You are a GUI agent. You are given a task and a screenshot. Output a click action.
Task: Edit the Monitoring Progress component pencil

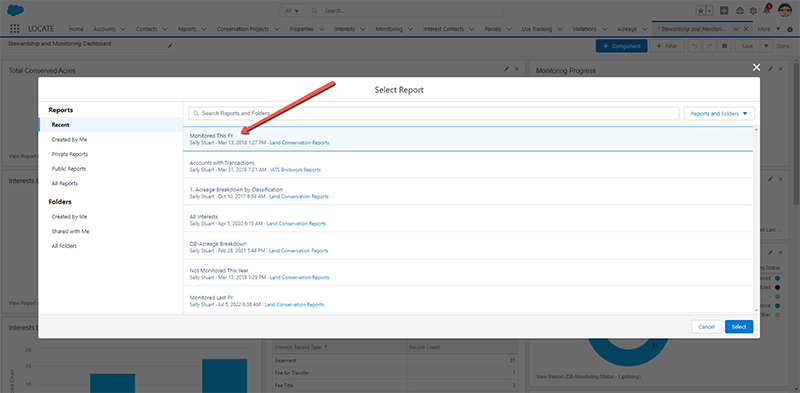[x=770, y=68]
